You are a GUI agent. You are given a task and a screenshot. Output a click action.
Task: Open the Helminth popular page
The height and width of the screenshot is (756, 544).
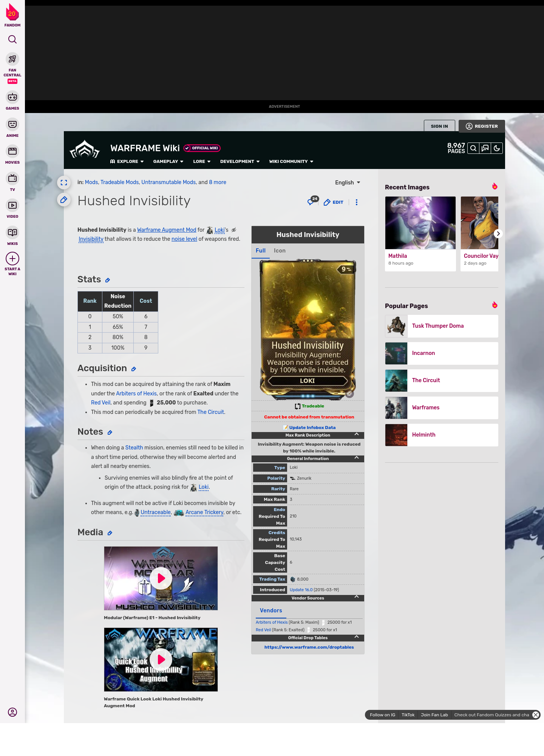pos(442,435)
